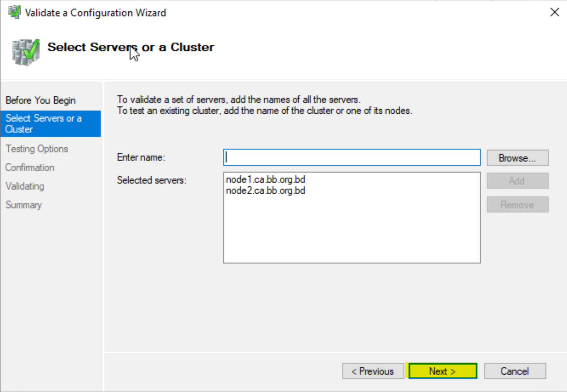Click the Enter name label
The height and width of the screenshot is (392, 567).
(x=141, y=158)
